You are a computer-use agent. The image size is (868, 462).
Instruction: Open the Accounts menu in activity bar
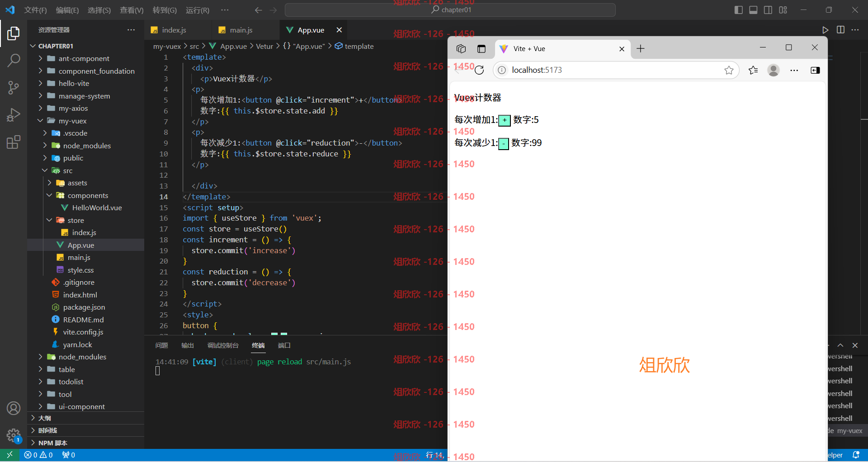point(14,408)
